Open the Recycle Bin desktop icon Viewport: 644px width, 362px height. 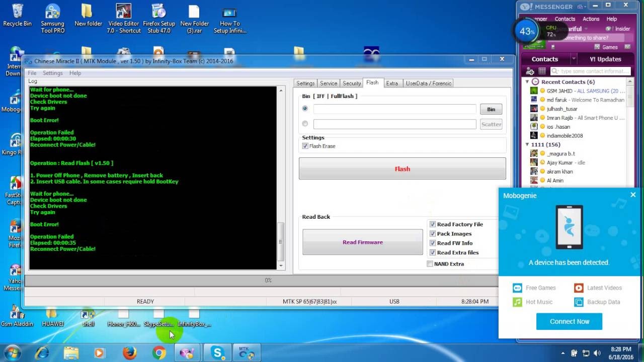click(17, 15)
